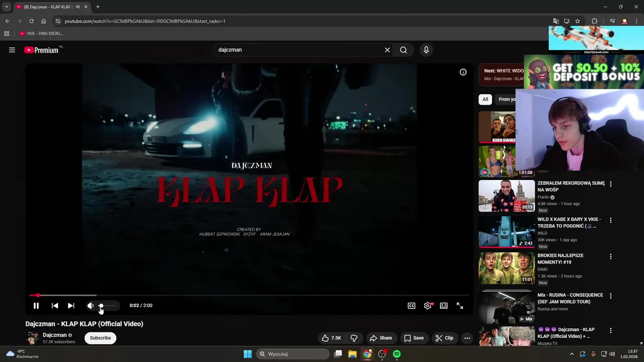Share the video

tap(380, 338)
